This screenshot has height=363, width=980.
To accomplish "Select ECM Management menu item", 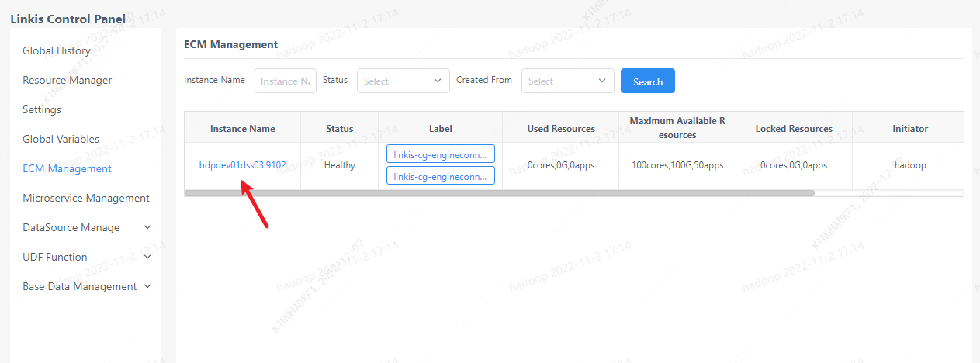I will point(68,169).
